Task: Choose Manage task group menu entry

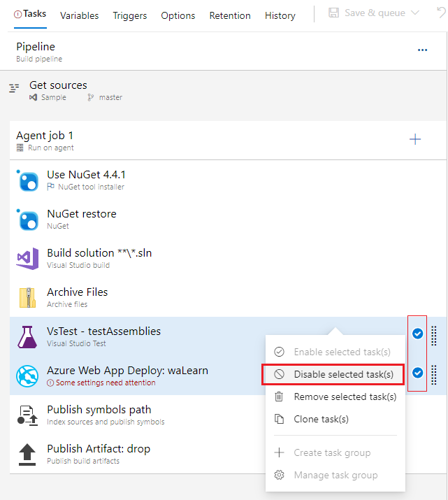Action: [335, 475]
